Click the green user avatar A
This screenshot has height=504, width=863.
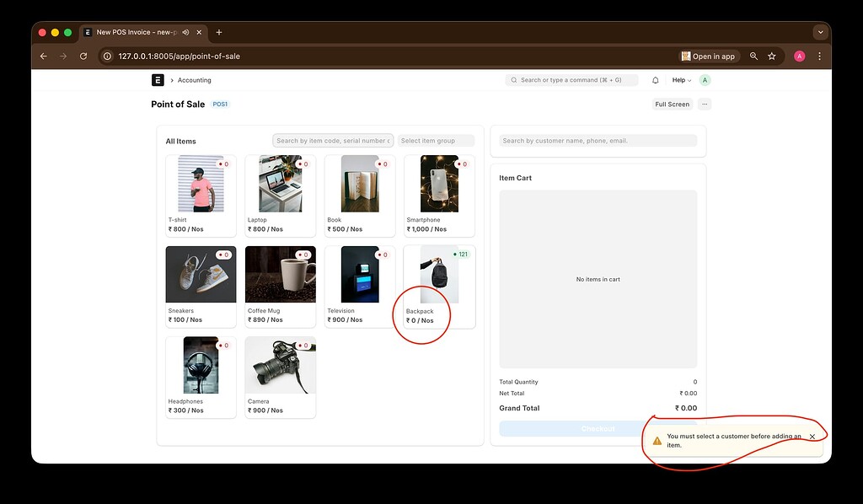(x=704, y=80)
